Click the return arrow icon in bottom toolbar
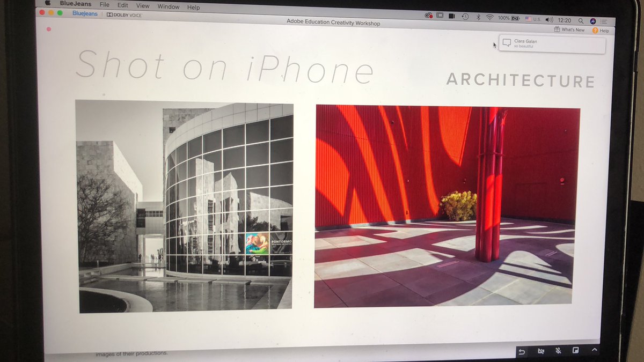644x362 pixels. point(522,351)
